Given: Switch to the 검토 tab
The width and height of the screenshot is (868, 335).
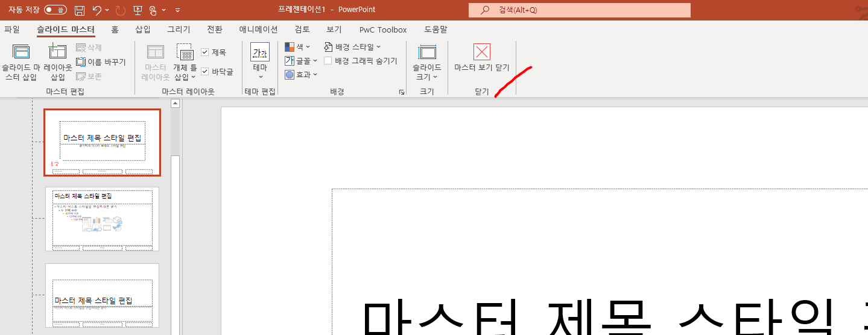Looking at the screenshot, I should (302, 30).
